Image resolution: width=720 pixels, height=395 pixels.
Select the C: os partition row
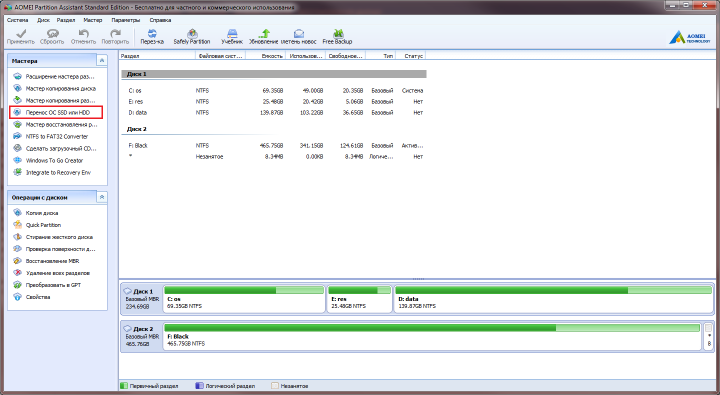(274, 90)
